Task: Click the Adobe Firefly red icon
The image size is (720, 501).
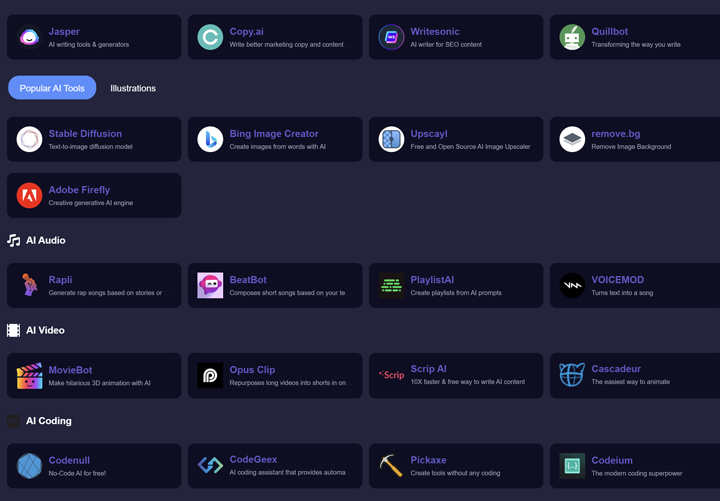Action: pos(29,195)
